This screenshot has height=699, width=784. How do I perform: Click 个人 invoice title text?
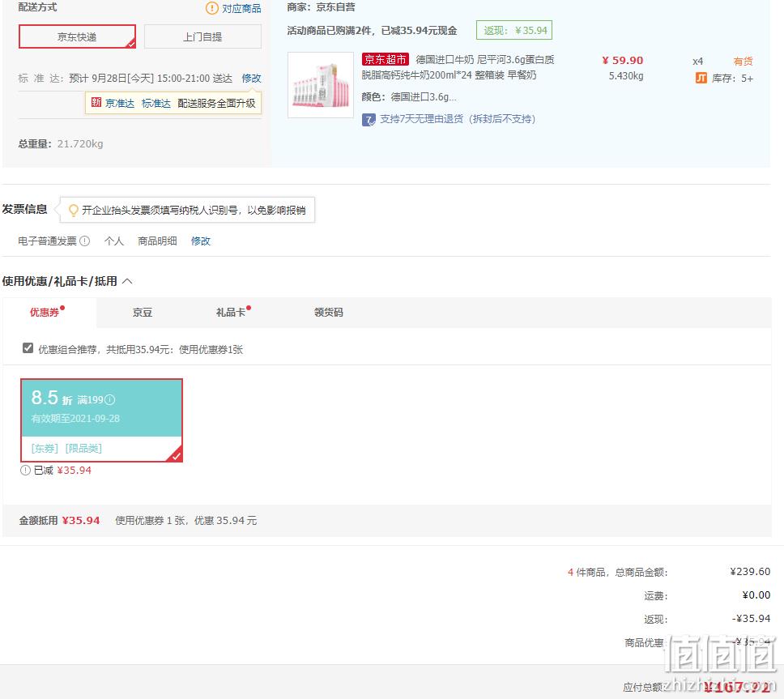[114, 241]
